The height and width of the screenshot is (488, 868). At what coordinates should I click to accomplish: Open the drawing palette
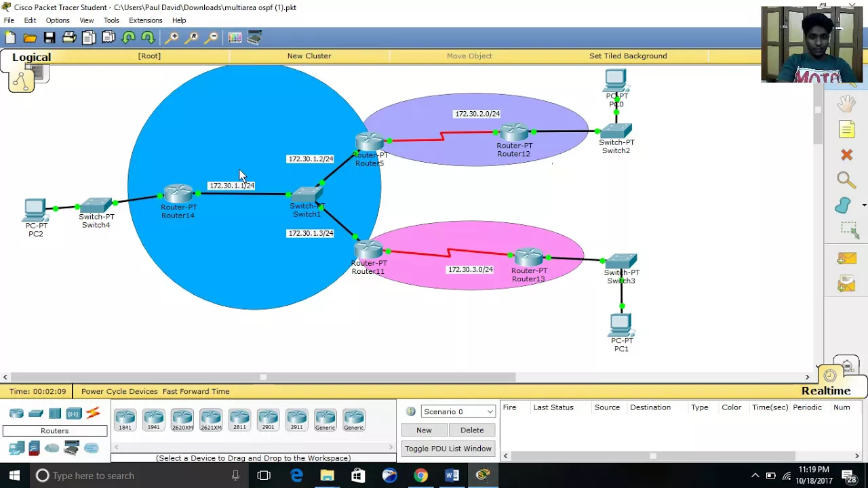tap(235, 38)
